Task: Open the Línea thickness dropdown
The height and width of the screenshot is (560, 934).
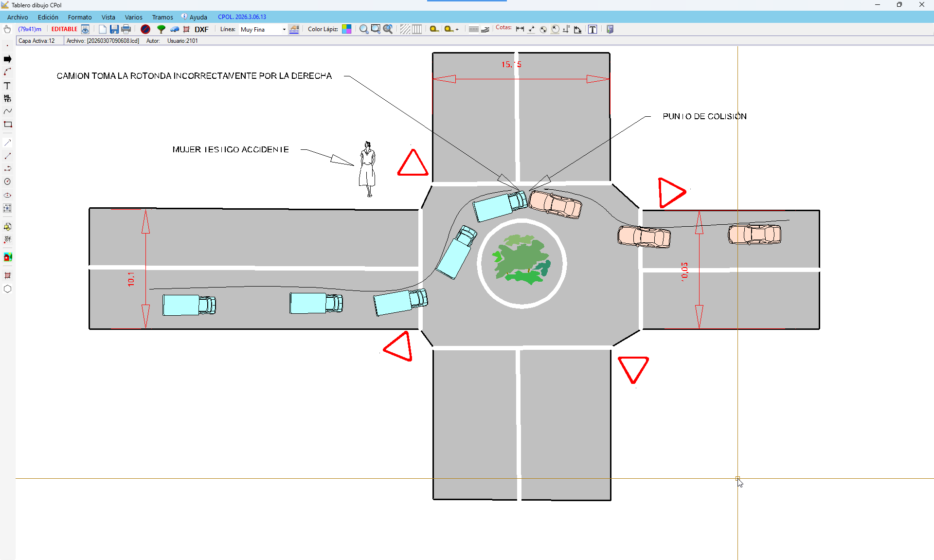Action: coord(284,29)
